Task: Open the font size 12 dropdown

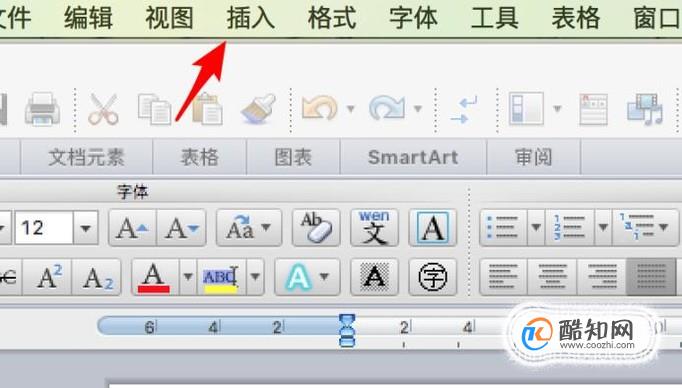Action: click(86, 228)
